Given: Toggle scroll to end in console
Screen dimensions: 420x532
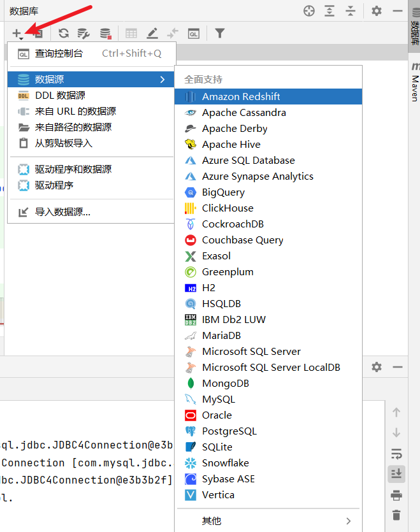Looking at the screenshot, I should (x=396, y=474).
